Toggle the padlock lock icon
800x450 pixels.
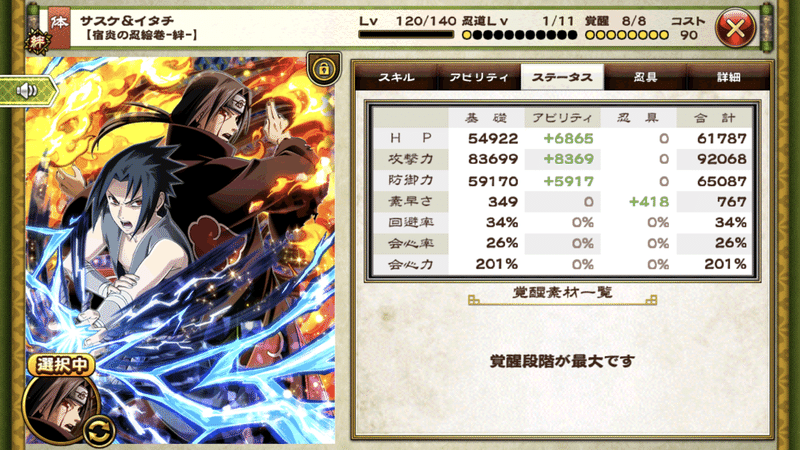[x=323, y=68]
